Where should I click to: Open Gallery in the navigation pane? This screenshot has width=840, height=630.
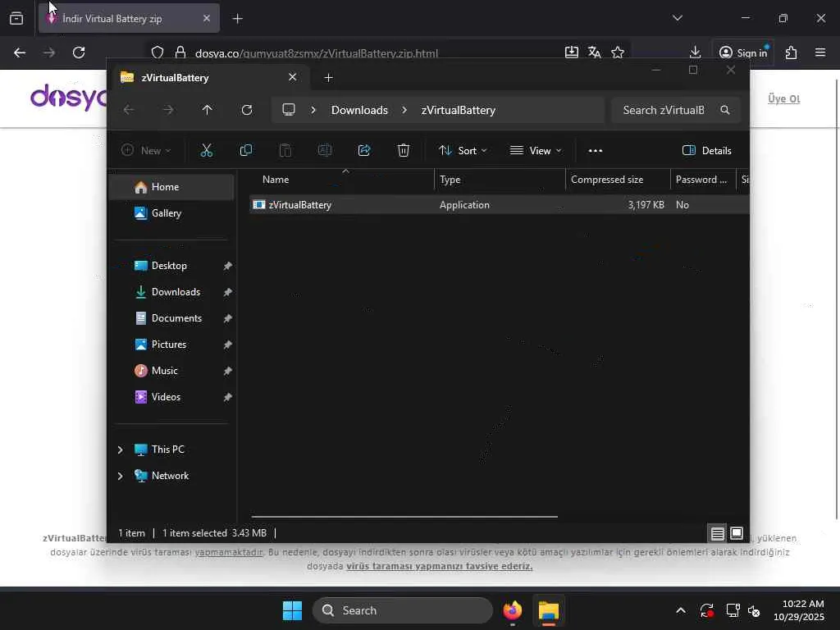pyautogui.click(x=171, y=213)
